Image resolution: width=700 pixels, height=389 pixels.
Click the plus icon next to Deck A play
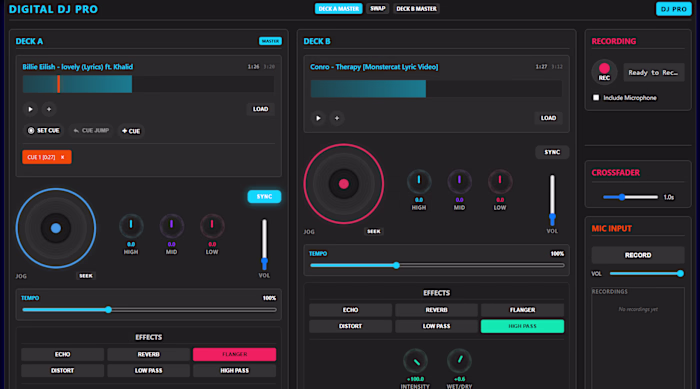pyautogui.click(x=49, y=109)
